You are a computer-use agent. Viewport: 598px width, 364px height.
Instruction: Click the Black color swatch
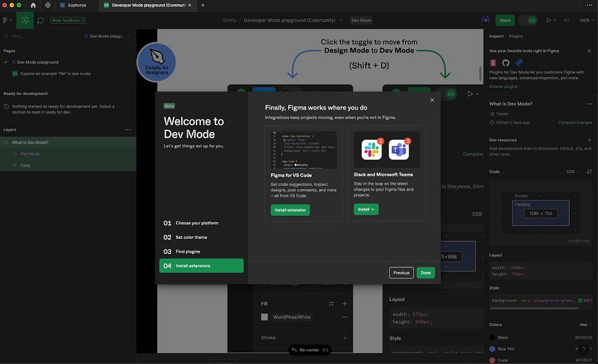492,337
